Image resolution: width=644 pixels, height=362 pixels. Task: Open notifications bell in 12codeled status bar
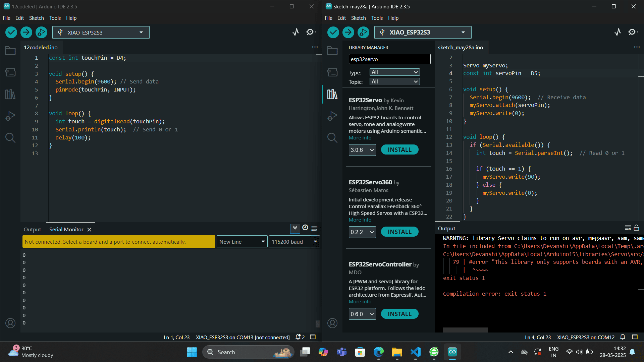[x=300, y=337]
